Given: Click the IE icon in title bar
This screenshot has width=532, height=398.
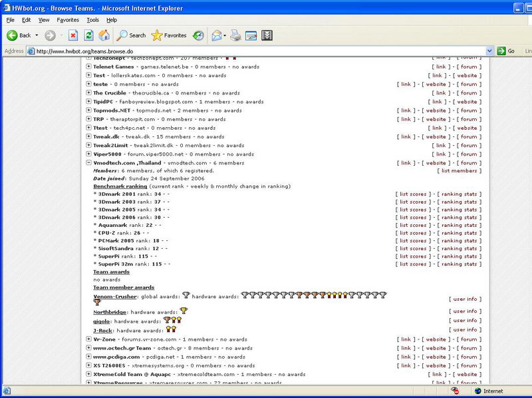Looking at the screenshot, I should (7, 8).
